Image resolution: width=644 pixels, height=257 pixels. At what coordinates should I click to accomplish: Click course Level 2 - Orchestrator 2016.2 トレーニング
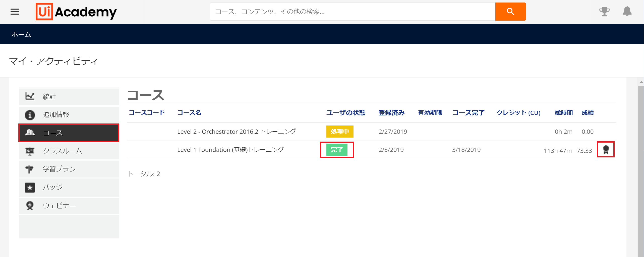(237, 132)
